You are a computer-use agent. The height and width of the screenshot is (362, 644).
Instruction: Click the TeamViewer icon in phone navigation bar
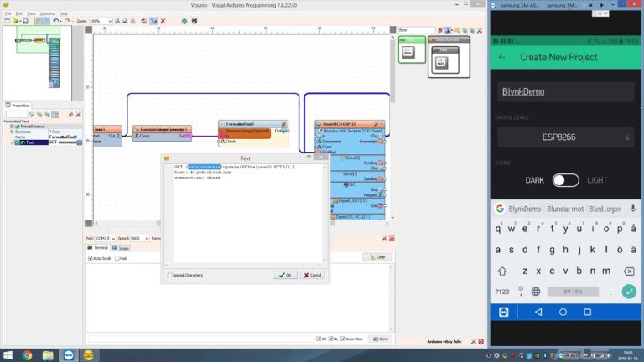(x=503, y=313)
